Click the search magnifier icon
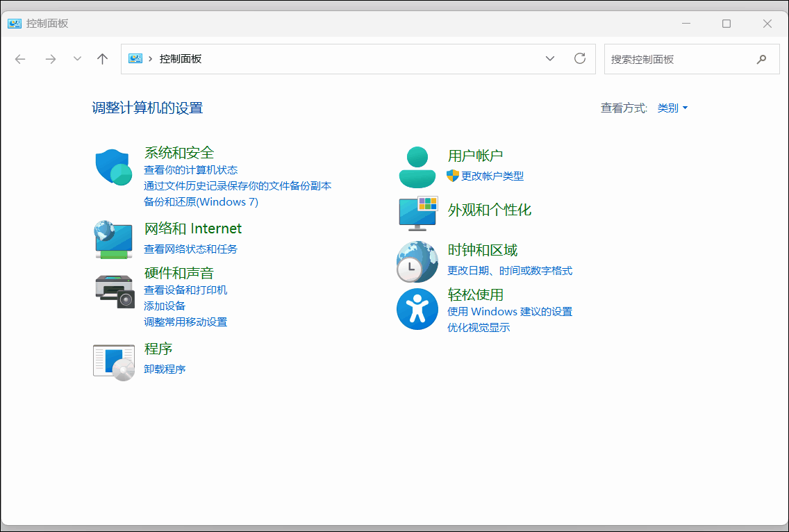789x532 pixels. (x=761, y=59)
